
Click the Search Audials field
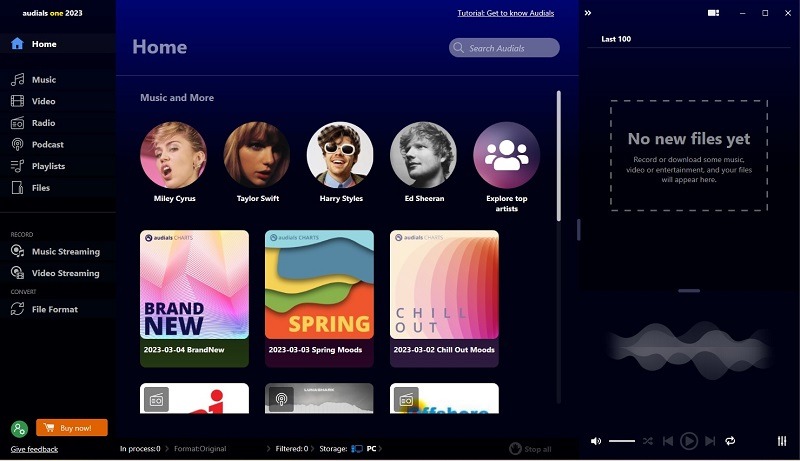(504, 48)
